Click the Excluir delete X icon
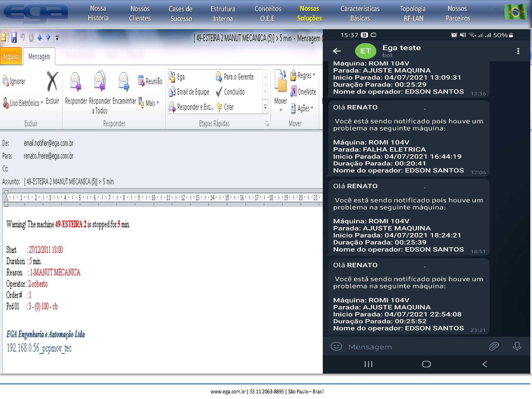 [x=52, y=82]
